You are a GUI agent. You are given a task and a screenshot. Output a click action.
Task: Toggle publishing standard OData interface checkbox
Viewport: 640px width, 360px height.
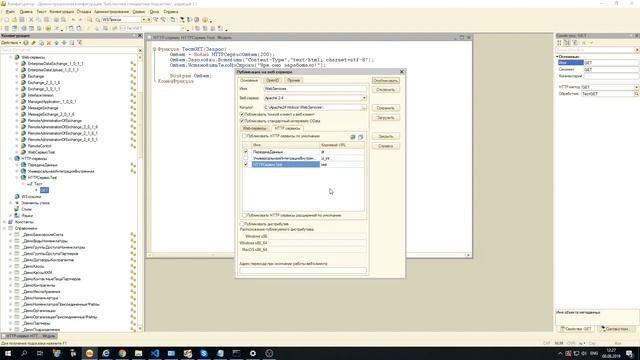tap(242, 121)
